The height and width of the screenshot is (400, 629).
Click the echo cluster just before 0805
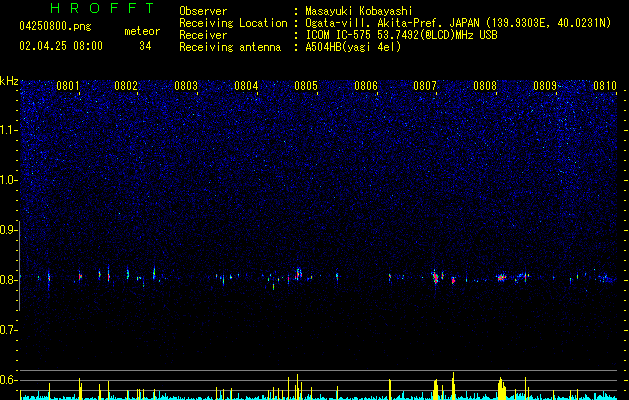[x=298, y=274]
